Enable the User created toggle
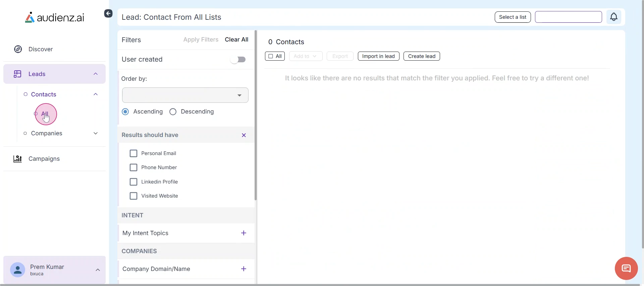644x286 pixels. click(238, 60)
